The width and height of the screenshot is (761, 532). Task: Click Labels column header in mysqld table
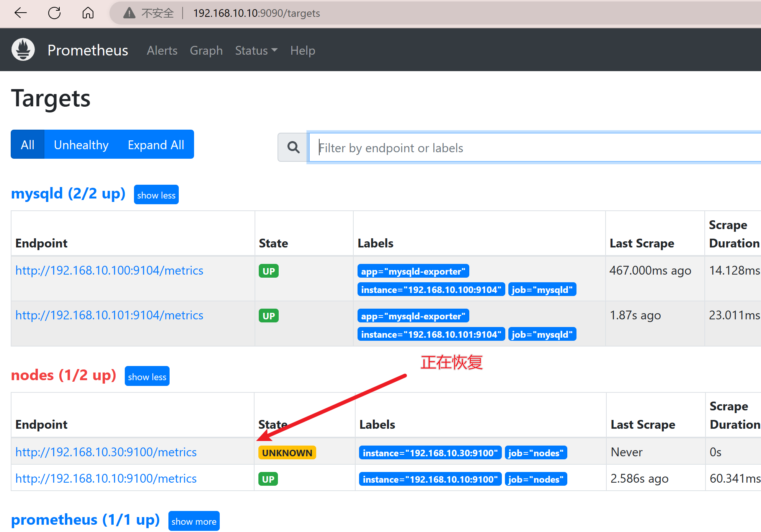(376, 243)
